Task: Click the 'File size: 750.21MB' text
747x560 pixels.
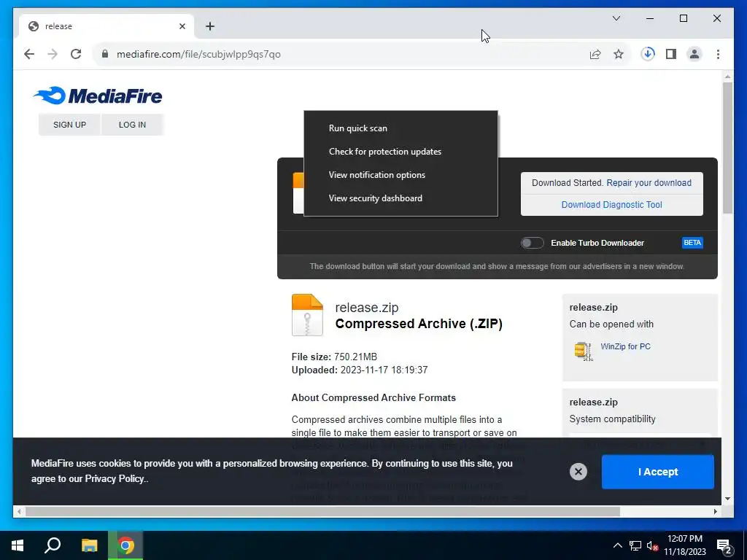Action: pyautogui.click(x=334, y=357)
